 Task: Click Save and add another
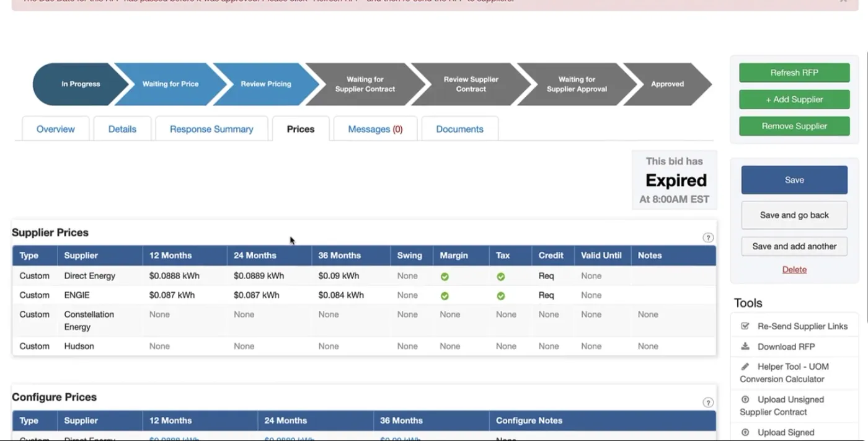pos(794,246)
